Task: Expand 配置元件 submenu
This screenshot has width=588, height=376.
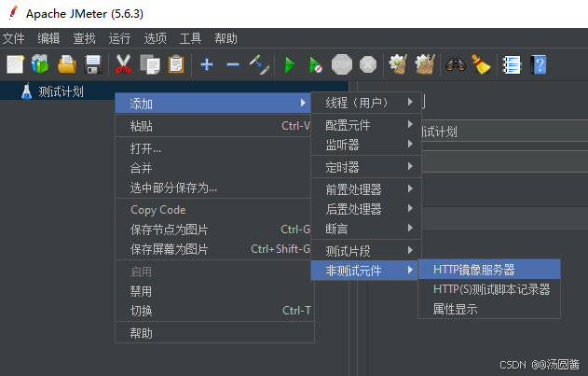Action: pyautogui.click(x=366, y=125)
